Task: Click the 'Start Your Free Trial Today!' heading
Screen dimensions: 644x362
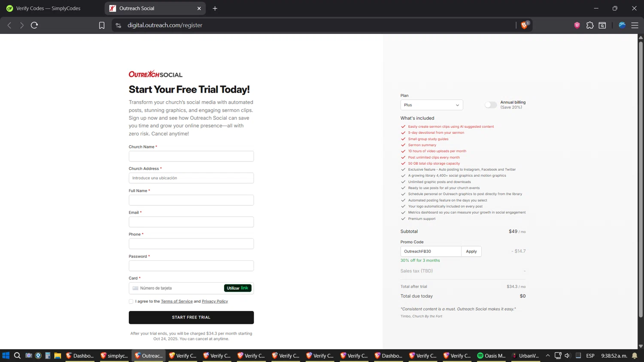Action: click(189, 89)
